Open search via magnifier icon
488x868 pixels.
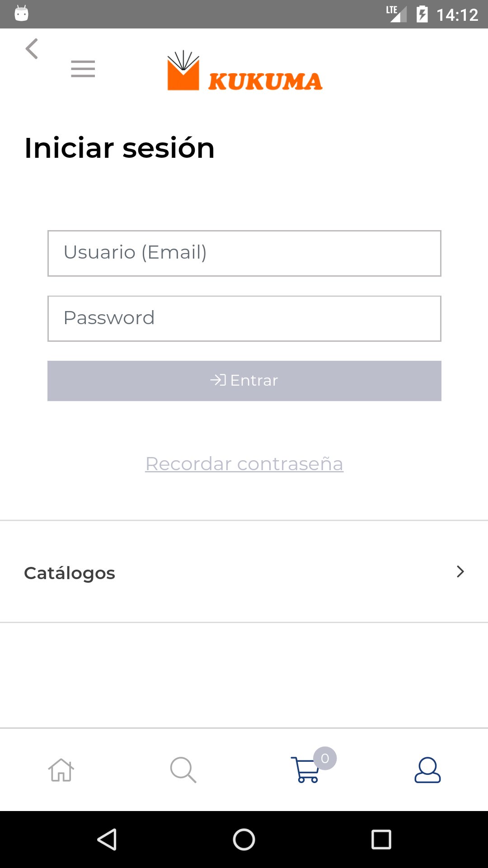(x=183, y=770)
